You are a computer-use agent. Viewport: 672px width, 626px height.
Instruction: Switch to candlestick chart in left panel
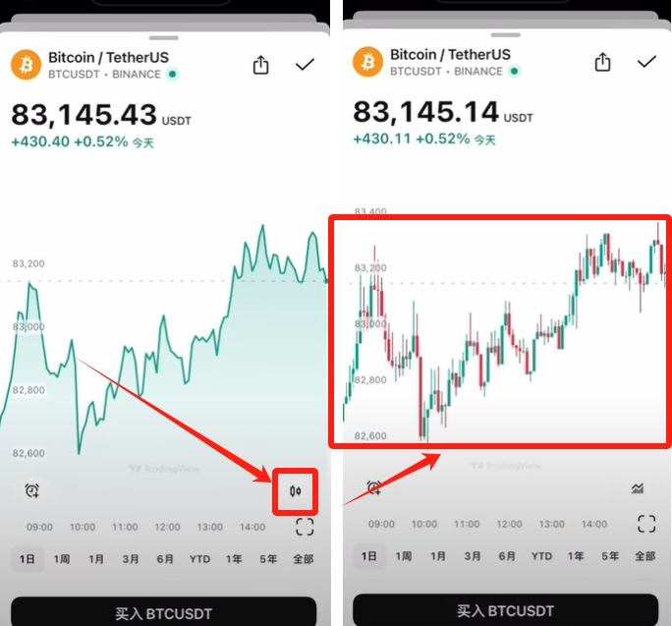pyautogui.click(x=295, y=490)
